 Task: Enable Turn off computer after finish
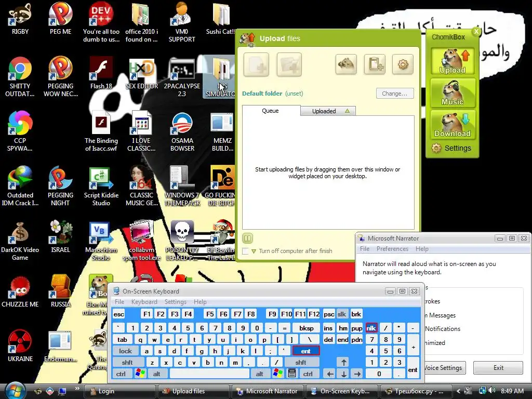click(x=245, y=251)
